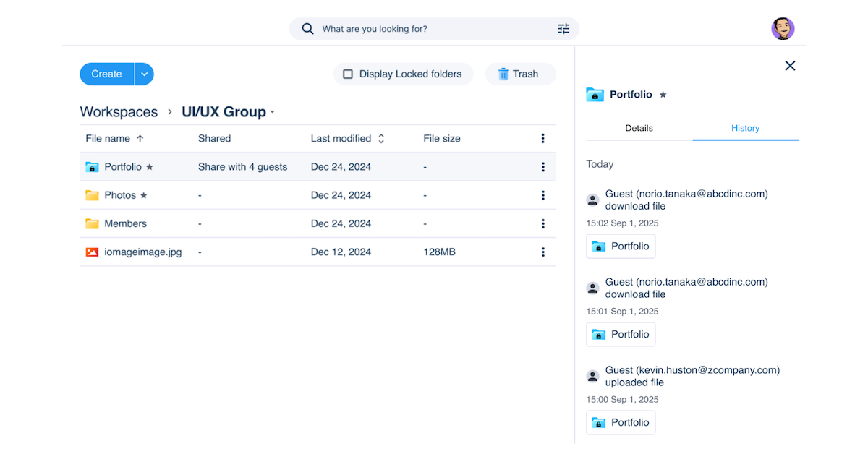Viewport: 868px width, 454px height.
Task: Click the magnifier search icon
Action: (x=308, y=29)
